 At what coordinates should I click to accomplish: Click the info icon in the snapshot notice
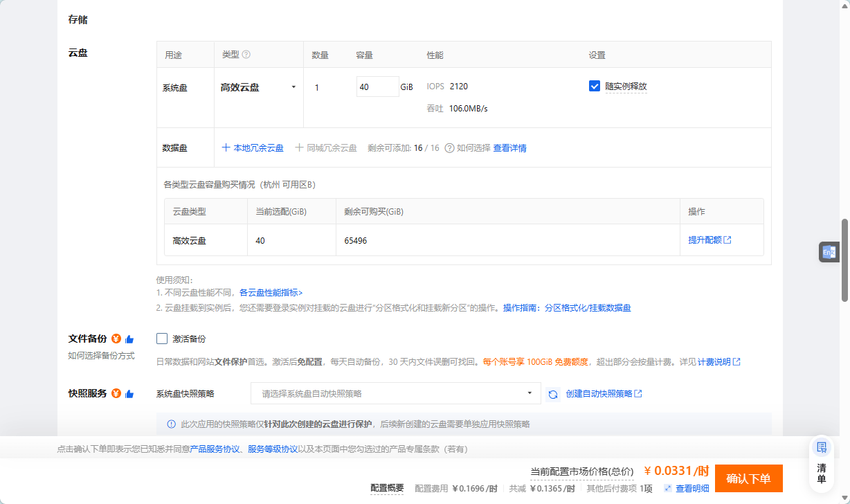[x=172, y=424]
